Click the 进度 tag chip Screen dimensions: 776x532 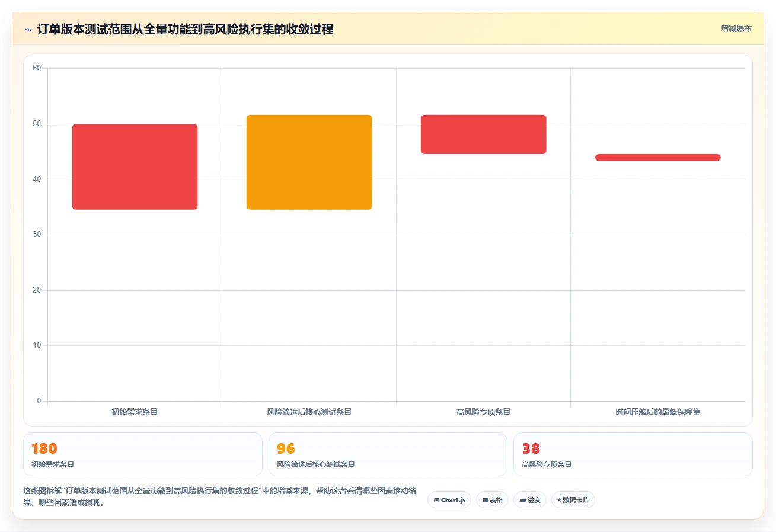click(x=530, y=500)
